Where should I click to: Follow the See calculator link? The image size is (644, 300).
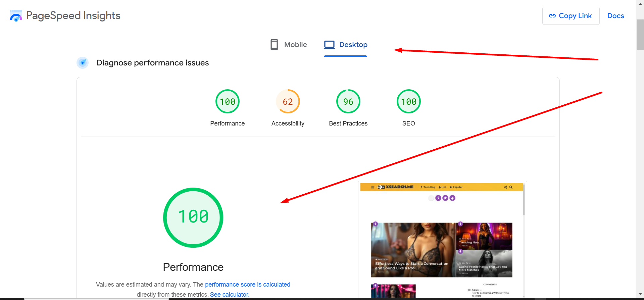pyautogui.click(x=230, y=295)
